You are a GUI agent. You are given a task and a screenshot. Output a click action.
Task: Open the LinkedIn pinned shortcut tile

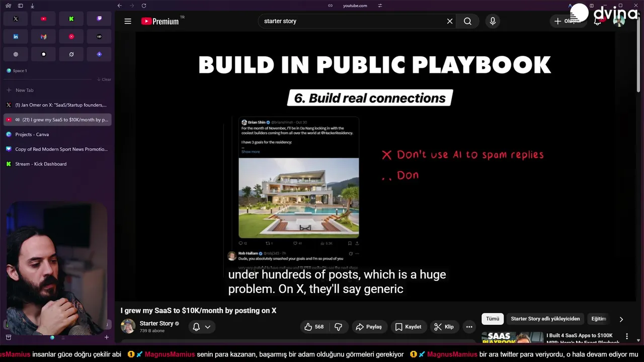[16, 37]
